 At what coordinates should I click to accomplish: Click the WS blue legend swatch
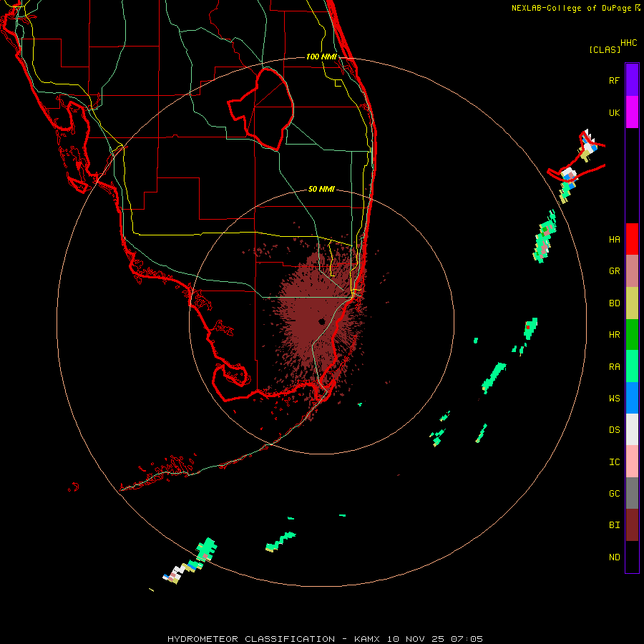coord(632,398)
